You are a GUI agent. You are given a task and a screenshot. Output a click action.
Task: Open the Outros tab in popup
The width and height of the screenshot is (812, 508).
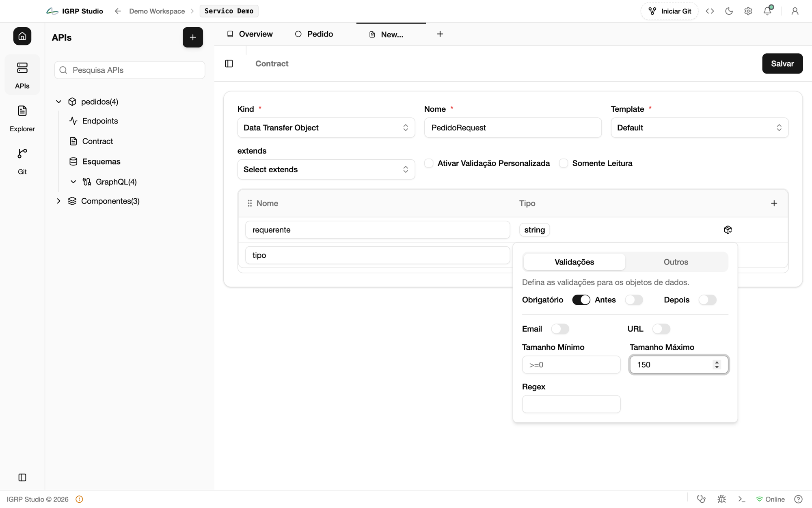(x=676, y=262)
